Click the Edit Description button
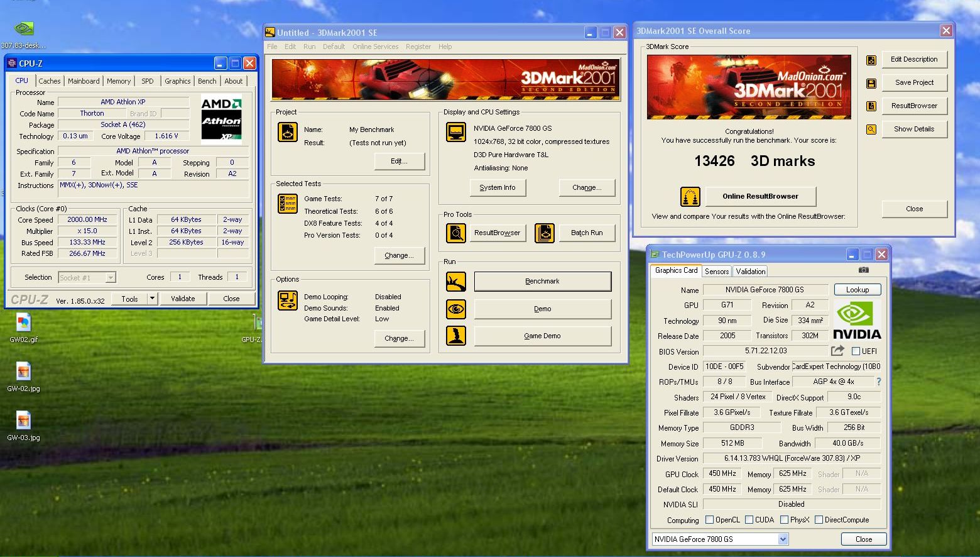 [x=914, y=59]
